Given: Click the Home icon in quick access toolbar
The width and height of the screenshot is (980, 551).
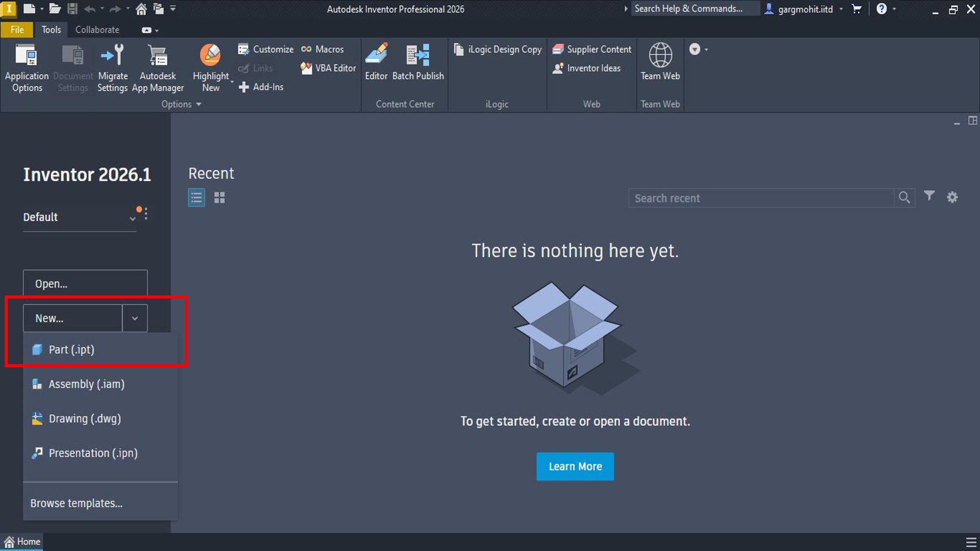Looking at the screenshot, I should pyautogui.click(x=141, y=8).
